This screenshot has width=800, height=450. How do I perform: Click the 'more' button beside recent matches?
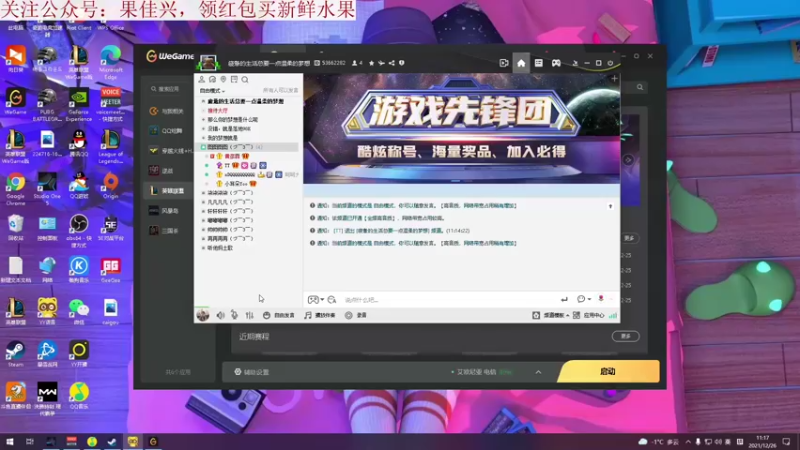626,336
